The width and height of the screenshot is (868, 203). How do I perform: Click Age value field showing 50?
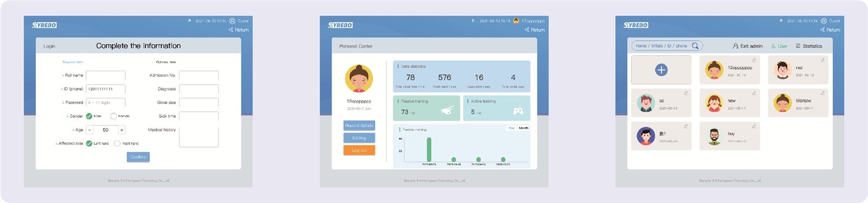[106, 130]
